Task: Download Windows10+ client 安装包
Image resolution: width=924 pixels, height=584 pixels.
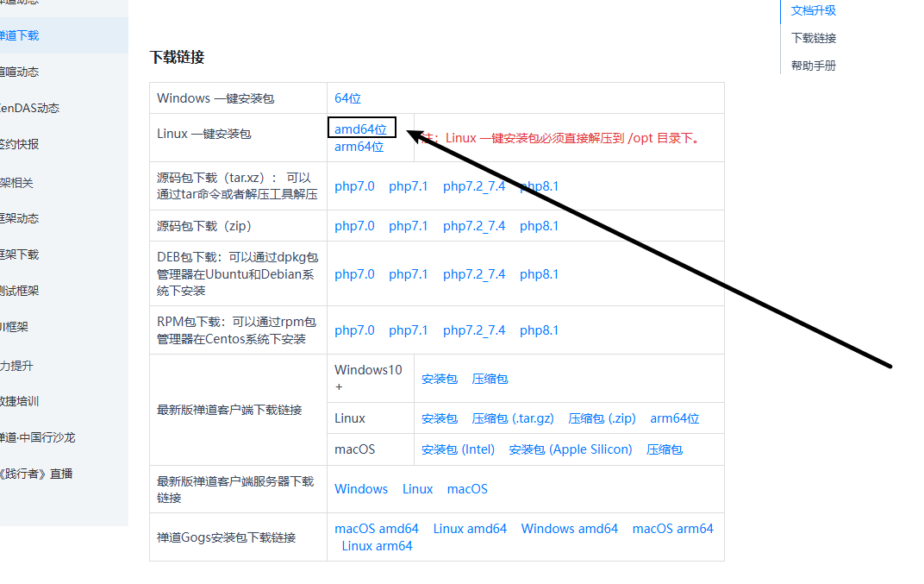Action: tap(440, 379)
